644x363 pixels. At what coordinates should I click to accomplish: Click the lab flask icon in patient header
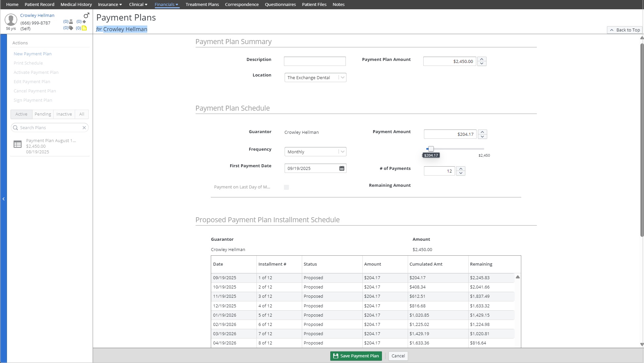[x=71, y=22]
